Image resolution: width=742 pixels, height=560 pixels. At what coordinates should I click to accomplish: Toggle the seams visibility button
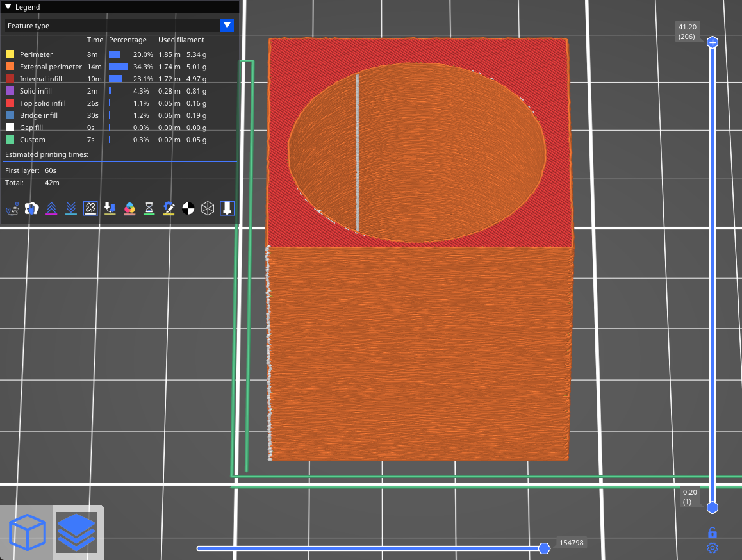(90, 208)
